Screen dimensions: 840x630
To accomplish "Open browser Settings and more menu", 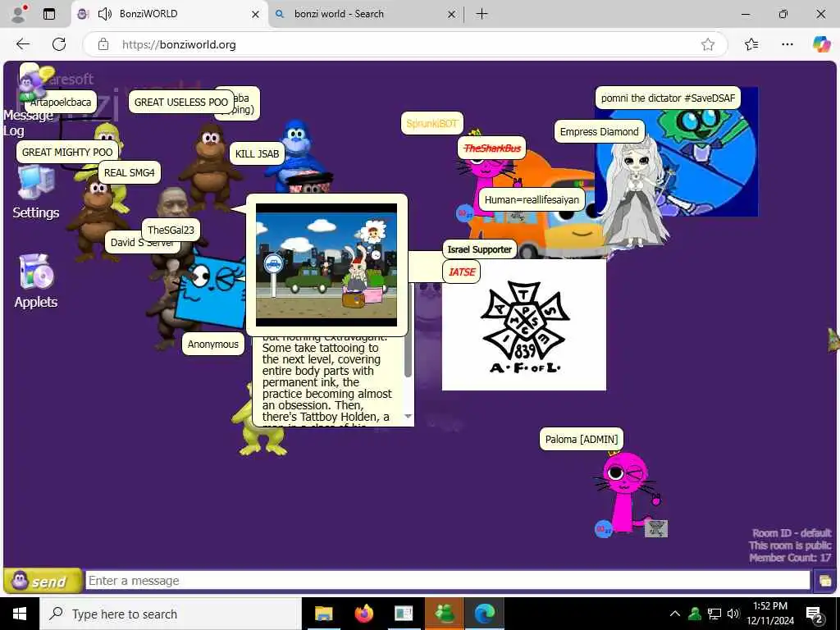I will click(787, 44).
